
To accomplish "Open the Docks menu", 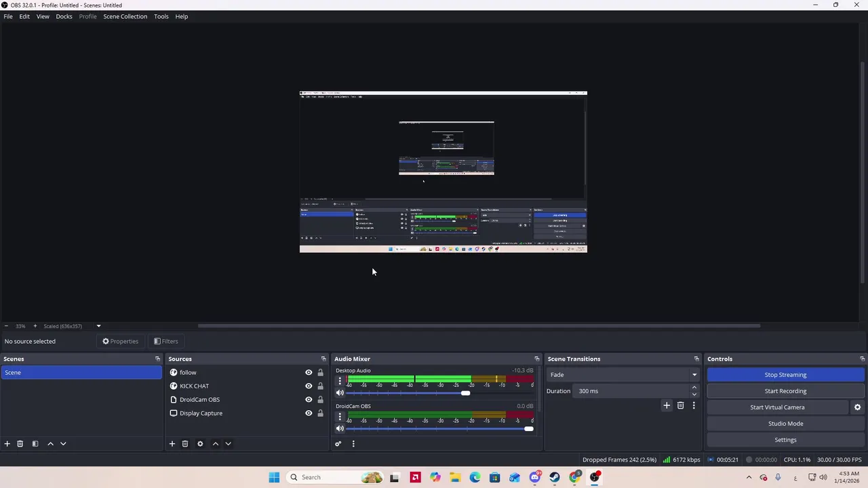I will pos(64,16).
